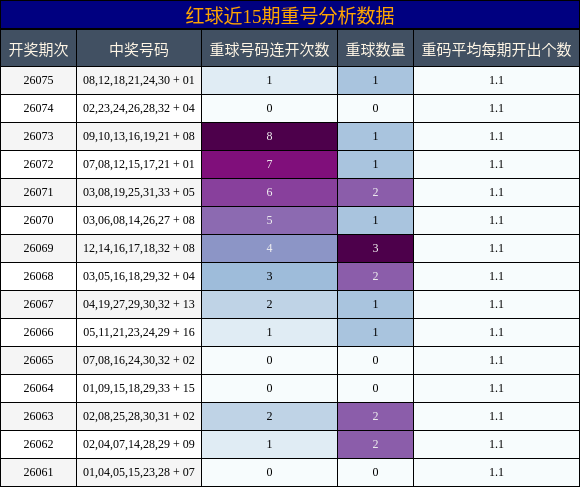Image resolution: width=580 pixels, height=487 pixels.
Task: Click consecutive count cell showing 4
Action: click(x=269, y=248)
